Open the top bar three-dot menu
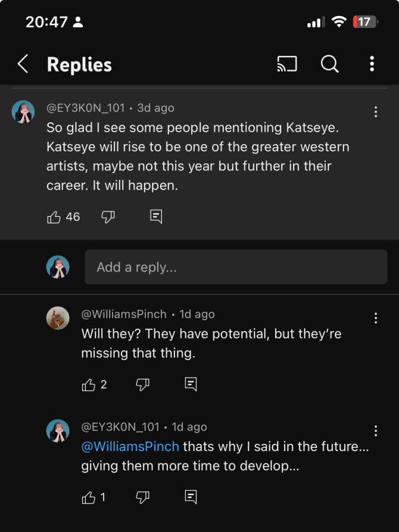The image size is (399, 532). [x=372, y=64]
